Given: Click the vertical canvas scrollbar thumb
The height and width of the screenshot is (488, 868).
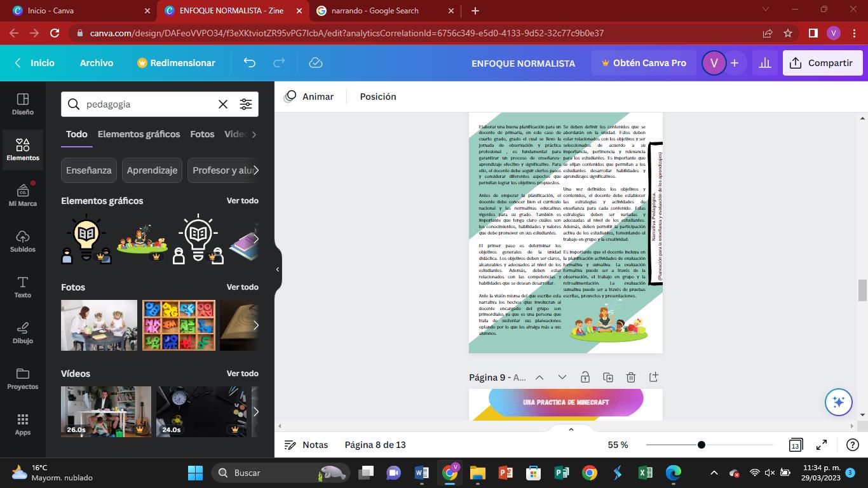Looking at the screenshot, I should coord(863,290).
